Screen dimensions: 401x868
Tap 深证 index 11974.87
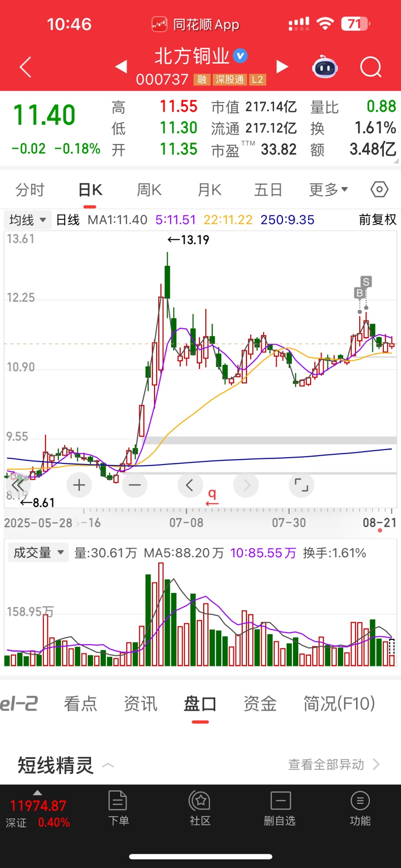(x=38, y=814)
